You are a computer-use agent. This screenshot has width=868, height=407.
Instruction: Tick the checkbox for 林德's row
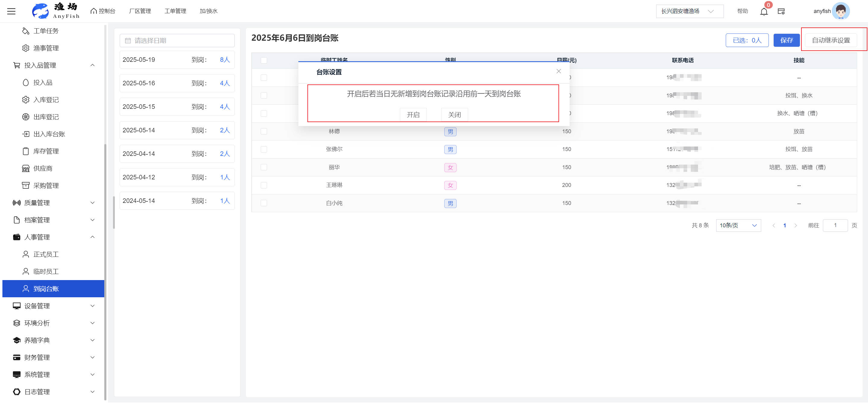click(264, 131)
